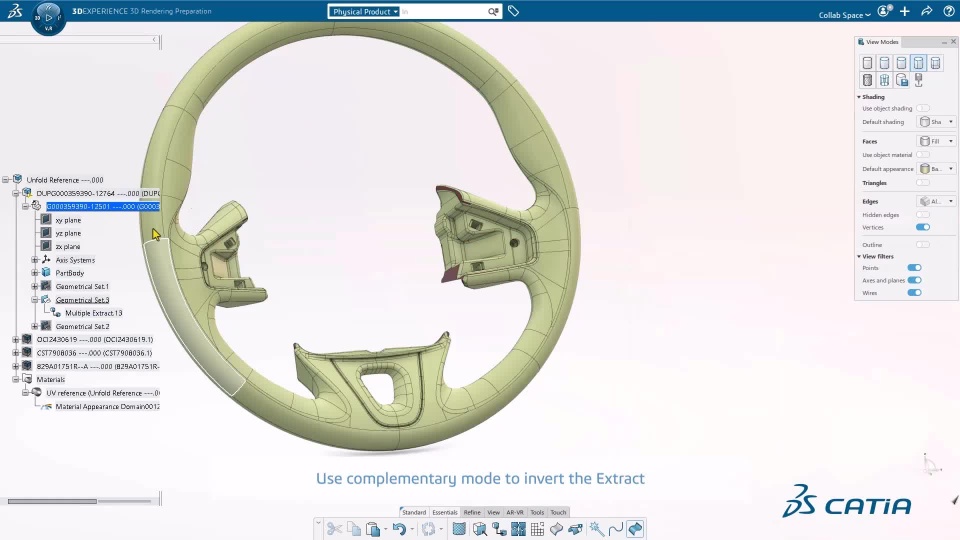The image size is (960, 540).
Task: Click the Paste icon in toolbar
Action: pyautogui.click(x=372, y=528)
